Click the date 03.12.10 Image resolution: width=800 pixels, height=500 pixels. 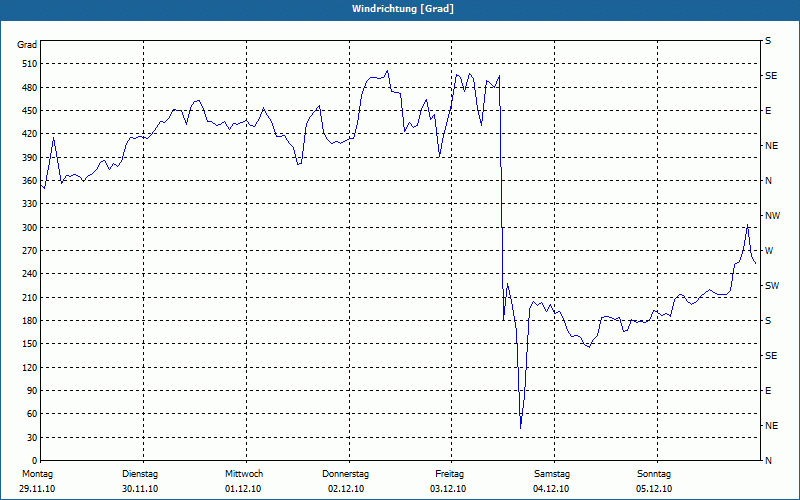tap(448, 489)
